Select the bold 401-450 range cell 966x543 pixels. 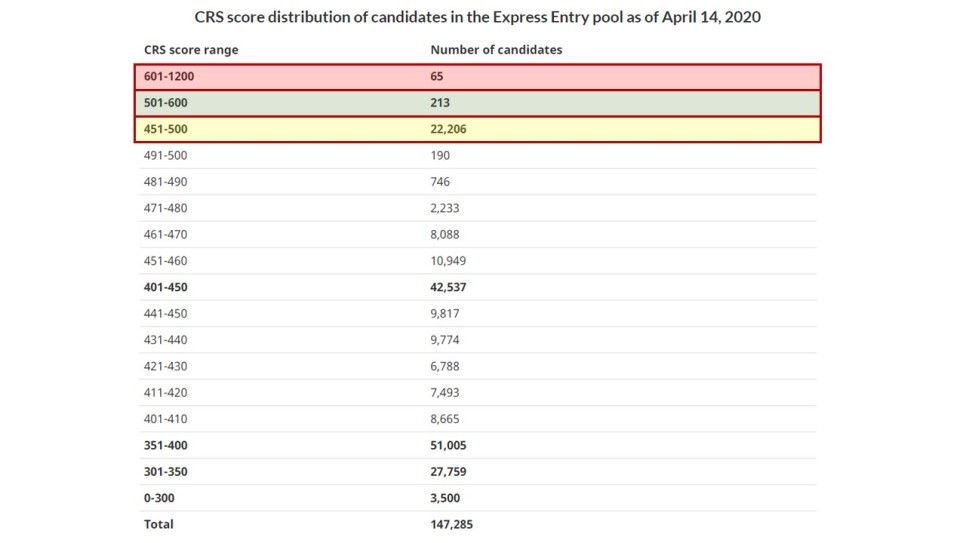point(165,287)
